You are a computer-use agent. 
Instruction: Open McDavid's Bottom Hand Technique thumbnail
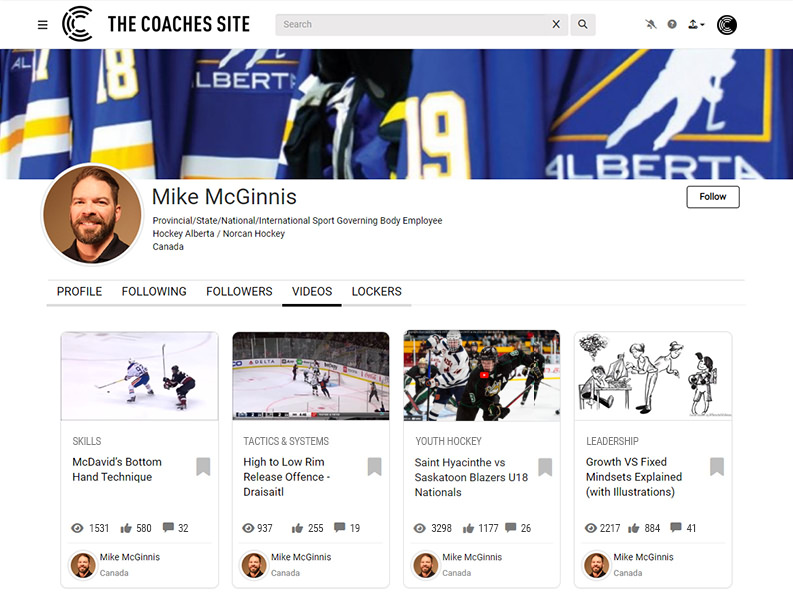click(140, 376)
